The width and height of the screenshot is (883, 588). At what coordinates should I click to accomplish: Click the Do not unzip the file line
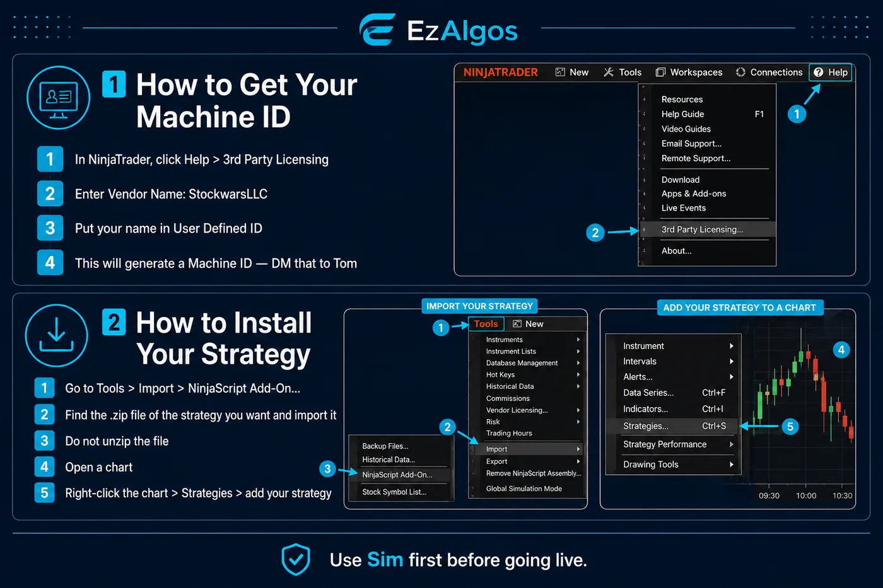click(117, 441)
